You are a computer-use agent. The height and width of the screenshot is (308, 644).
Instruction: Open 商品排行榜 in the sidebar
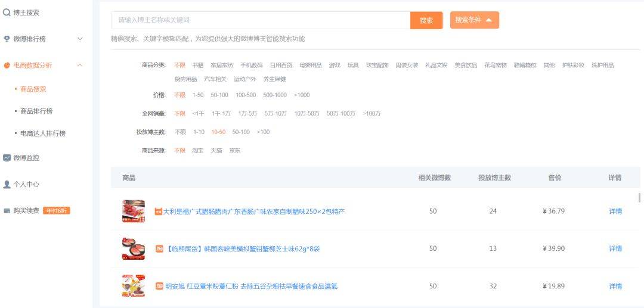click(x=36, y=111)
